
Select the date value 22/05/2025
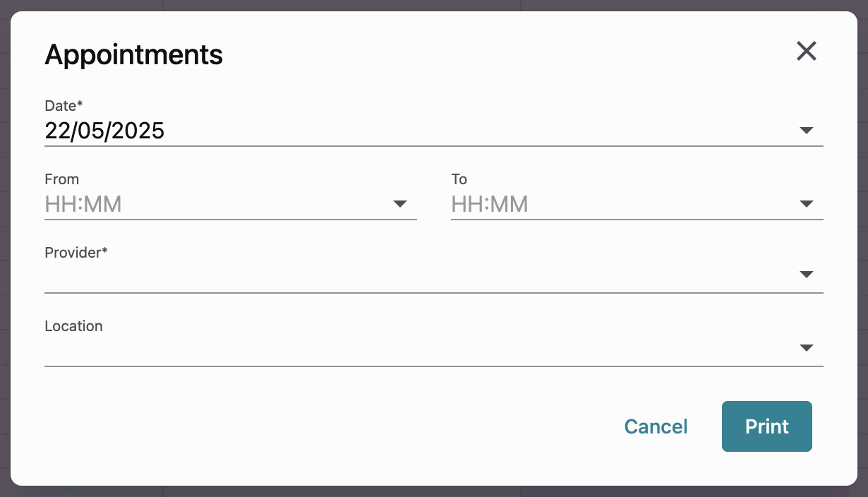(104, 131)
